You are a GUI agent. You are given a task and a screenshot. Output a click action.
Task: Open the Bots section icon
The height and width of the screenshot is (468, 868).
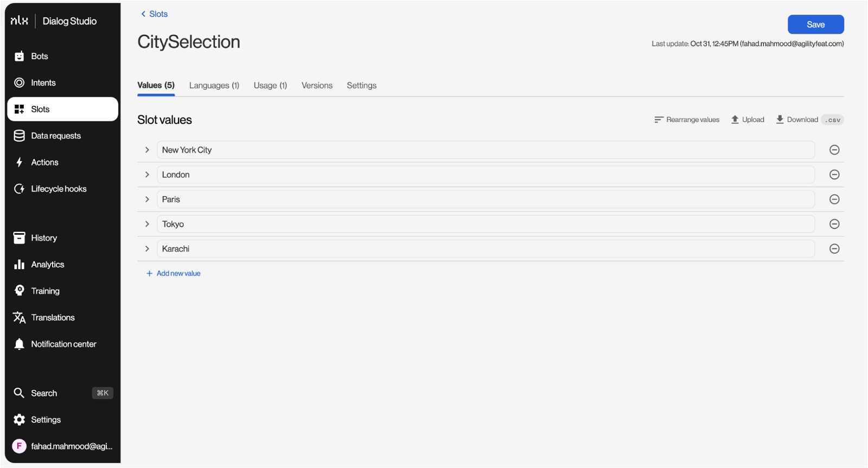20,56
